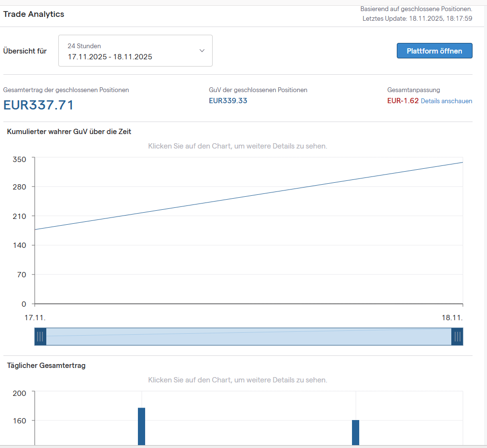Click the Kumulierter wahrer GuV chart title
The width and height of the screenshot is (487, 448).
click(69, 132)
